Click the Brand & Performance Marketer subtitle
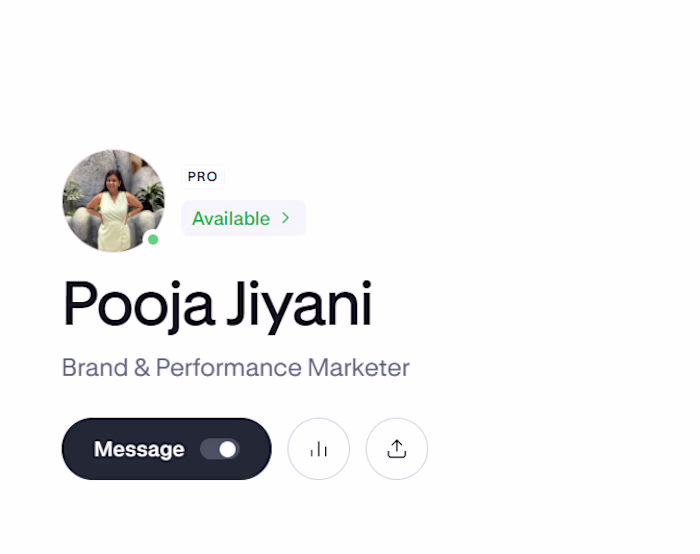Viewport: 700px width, 554px height. (235, 368)
